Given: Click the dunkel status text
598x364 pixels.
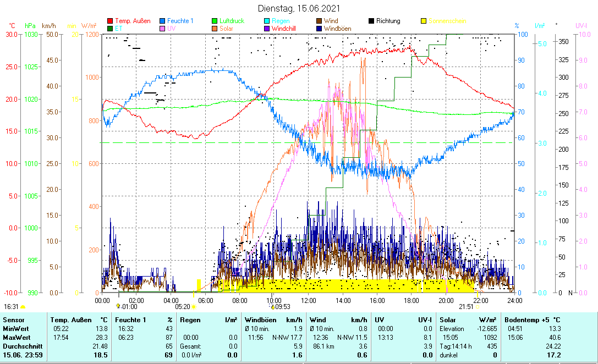Looking at the screenshot, I should [448, 355].
